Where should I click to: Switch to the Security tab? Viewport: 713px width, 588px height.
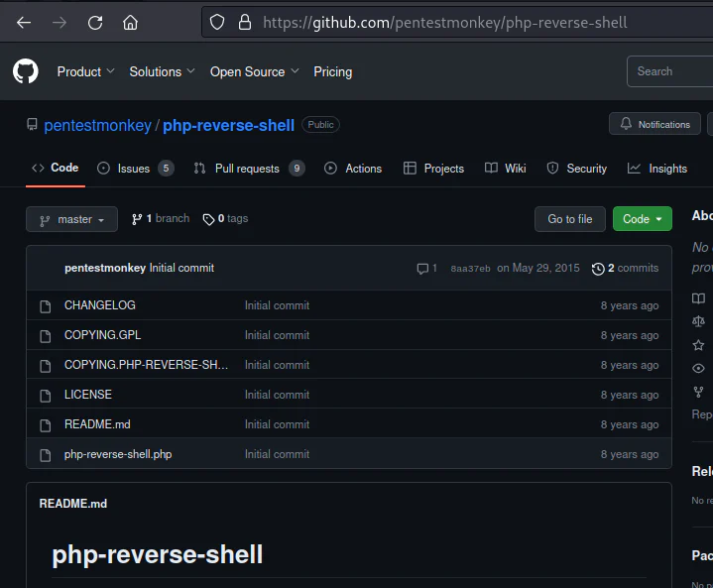pyautogui.click(x=576, y=169)
